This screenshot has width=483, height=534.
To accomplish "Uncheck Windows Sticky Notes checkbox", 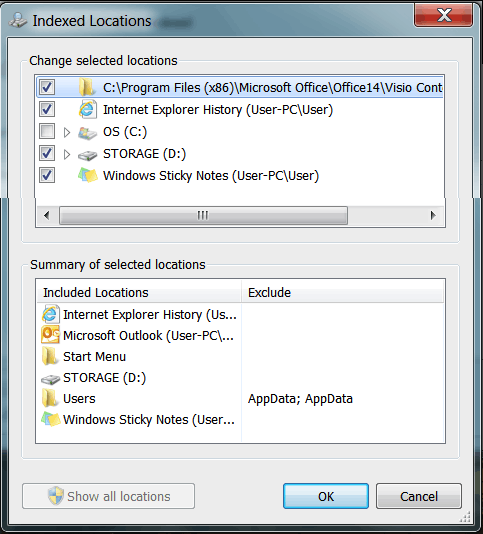I will click(47, 175).
